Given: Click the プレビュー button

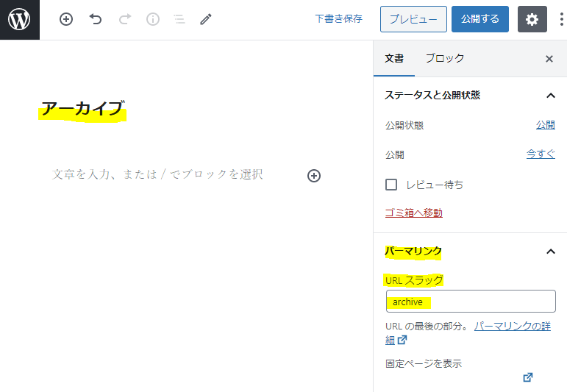Looking at the screenshot, I should [x=413, y=19].
